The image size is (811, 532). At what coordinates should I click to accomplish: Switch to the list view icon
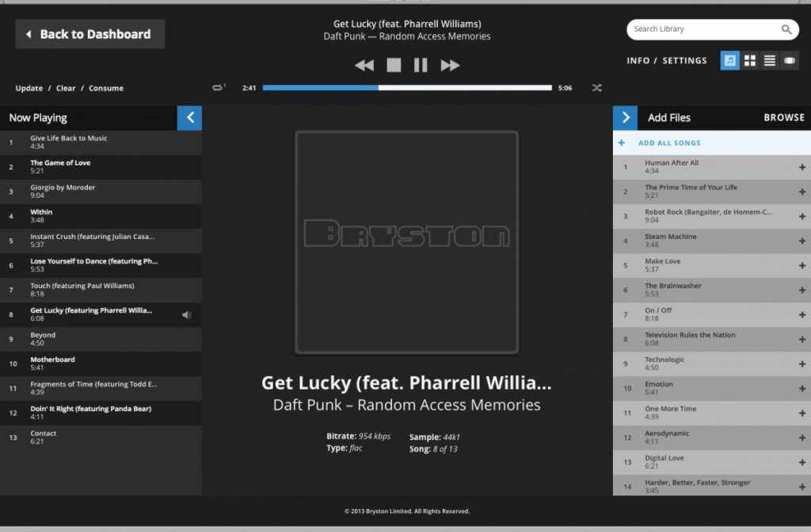(x=770, y=60)
